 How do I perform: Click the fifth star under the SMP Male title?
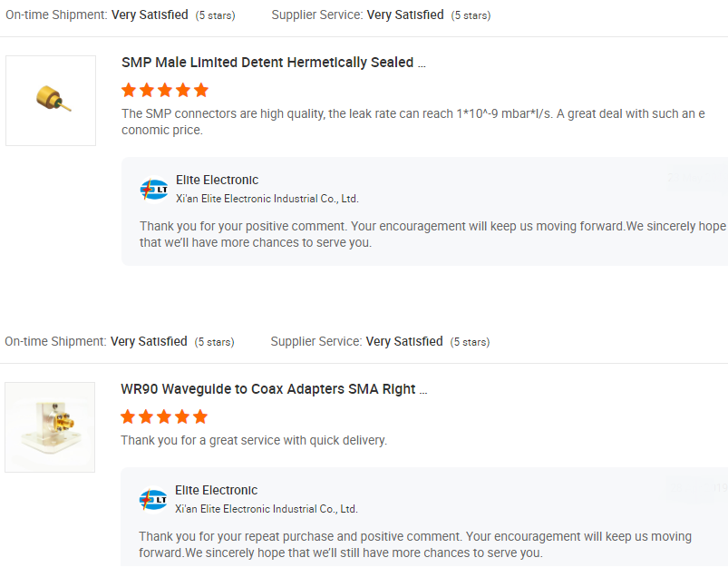click(201, 90)
